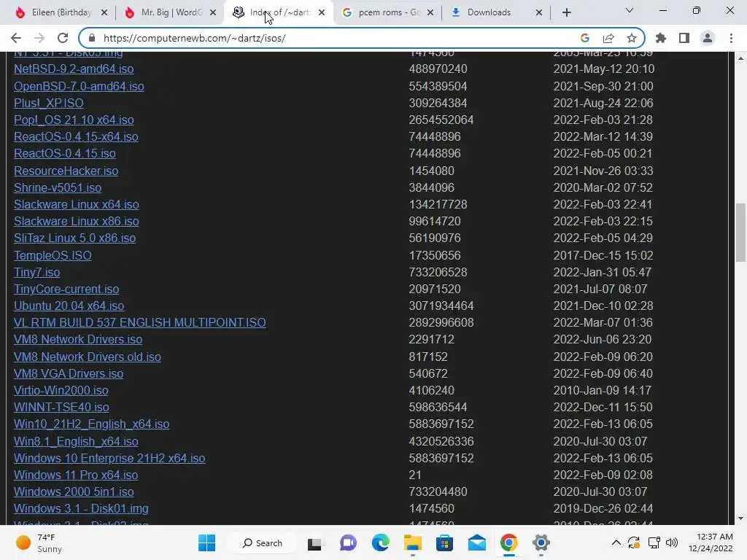Image resolution: width=747 pixels, height=560 pixels.
Task: Open Settings gear on taskbar
Action: coord(541,542)
